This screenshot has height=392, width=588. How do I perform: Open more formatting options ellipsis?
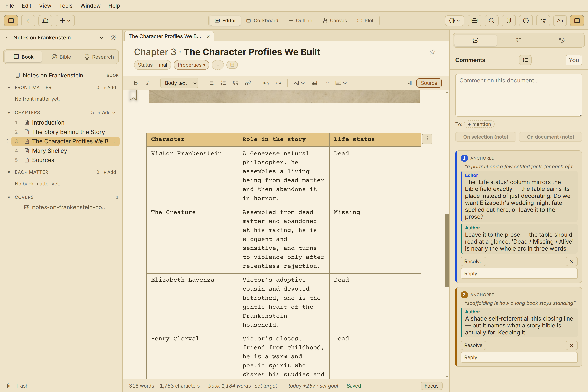(x=326, y=83)
